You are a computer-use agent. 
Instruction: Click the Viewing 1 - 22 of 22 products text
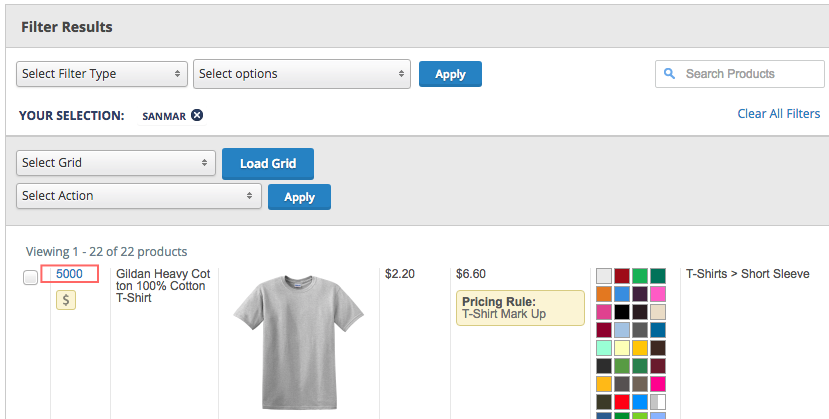(106, 252)
